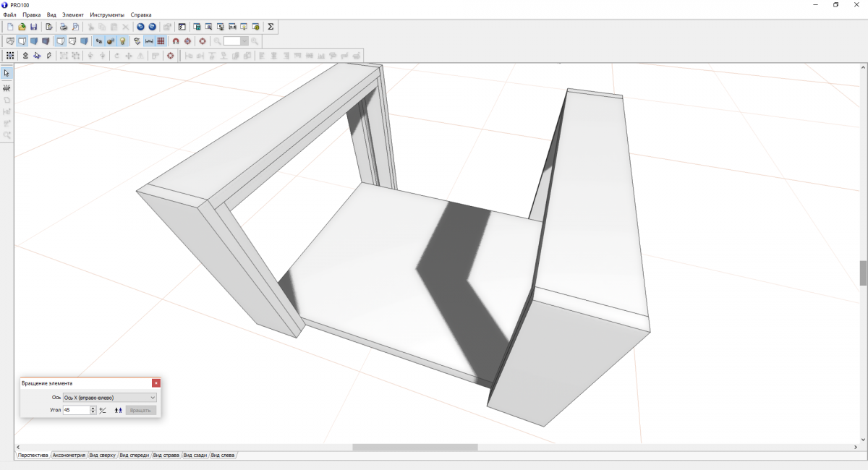Click the Print printer icon
This screenshot has width=868, height=470.
point(63,27)
